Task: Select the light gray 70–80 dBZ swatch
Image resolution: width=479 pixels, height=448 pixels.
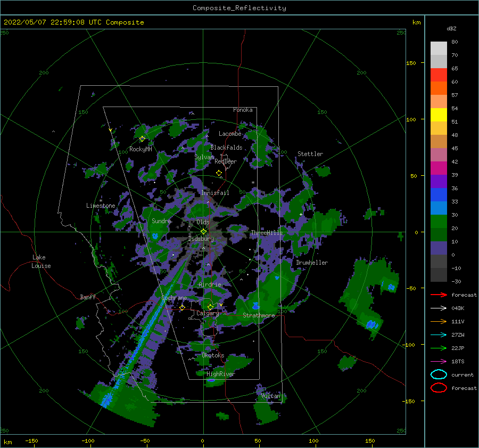Action: coord(439,48)
